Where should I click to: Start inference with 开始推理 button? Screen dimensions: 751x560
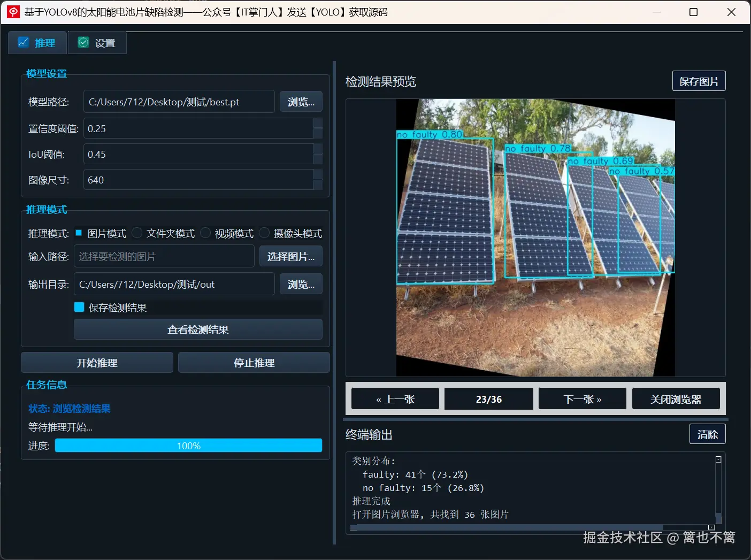[97, 363]
